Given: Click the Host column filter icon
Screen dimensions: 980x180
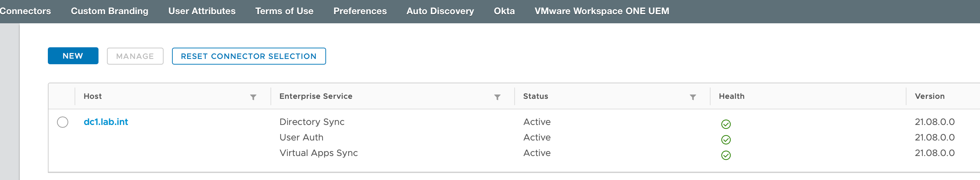Looking at the screenshot, I should 253,97.
